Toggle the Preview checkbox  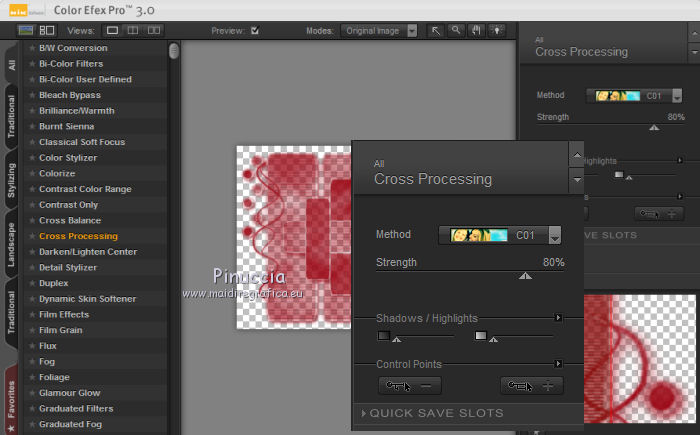pos(255,30)
